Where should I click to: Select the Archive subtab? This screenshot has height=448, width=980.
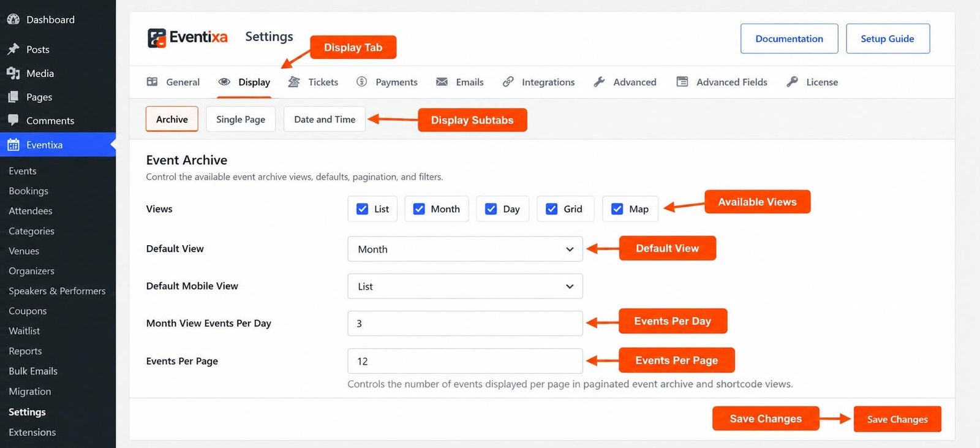[172, 120]
